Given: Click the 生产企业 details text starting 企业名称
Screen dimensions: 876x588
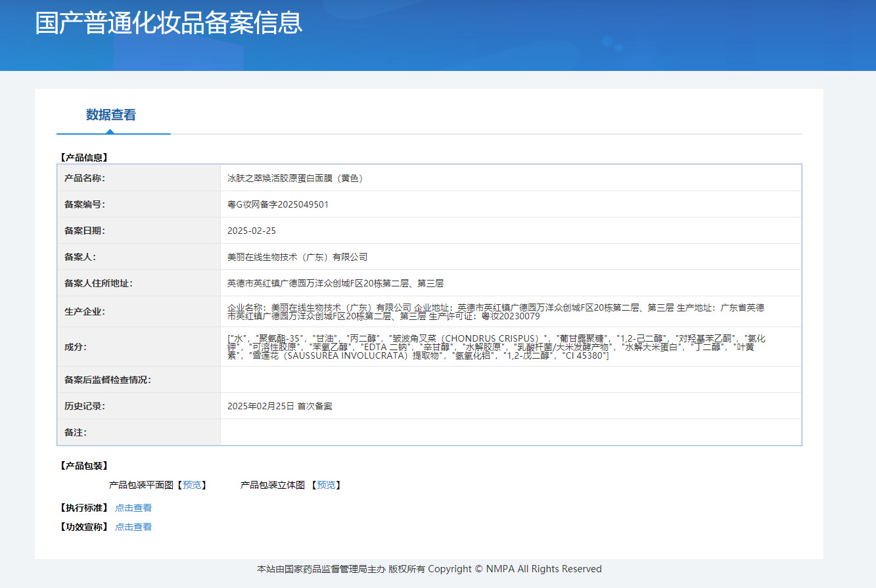Looking at the screenshot, I should (496, 311).
